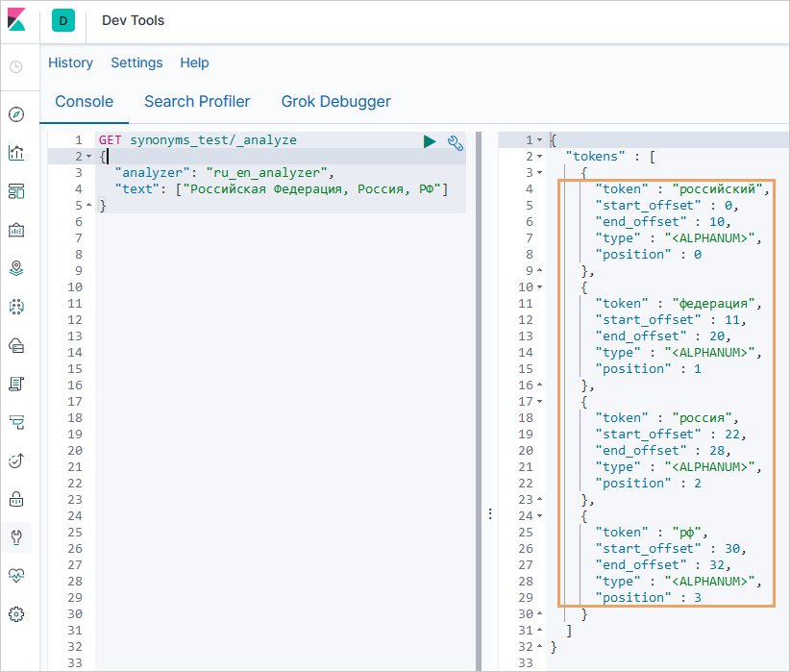Click the green D space avatar

[x=63, y=21]
